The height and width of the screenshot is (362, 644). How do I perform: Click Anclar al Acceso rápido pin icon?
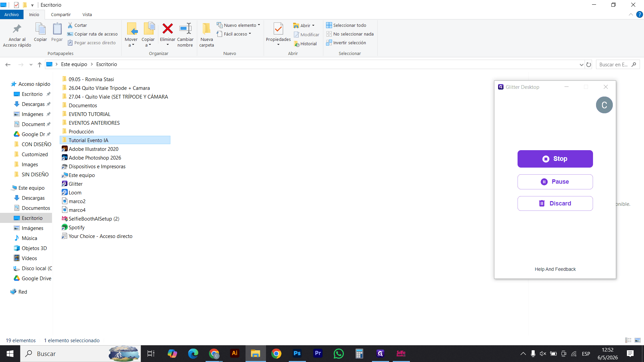[17, 29]
